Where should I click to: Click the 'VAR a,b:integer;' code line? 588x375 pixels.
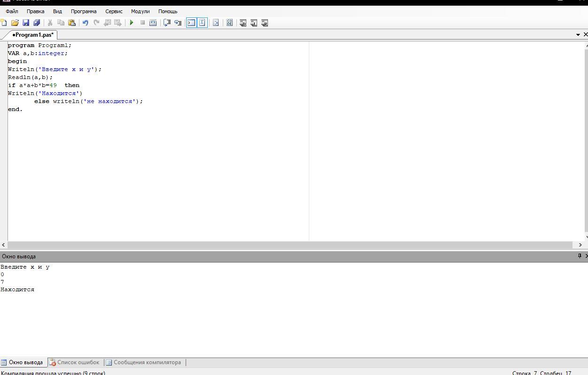click(38, 53)
